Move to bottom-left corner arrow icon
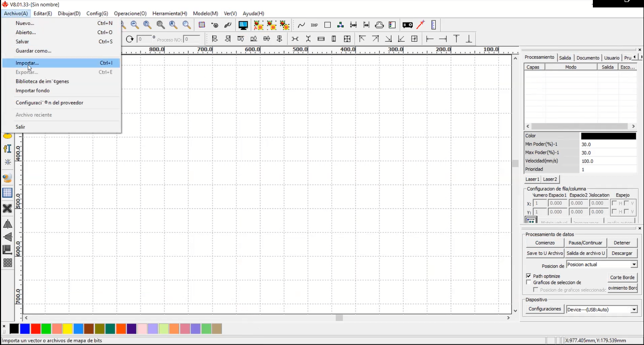 point(401,39)
